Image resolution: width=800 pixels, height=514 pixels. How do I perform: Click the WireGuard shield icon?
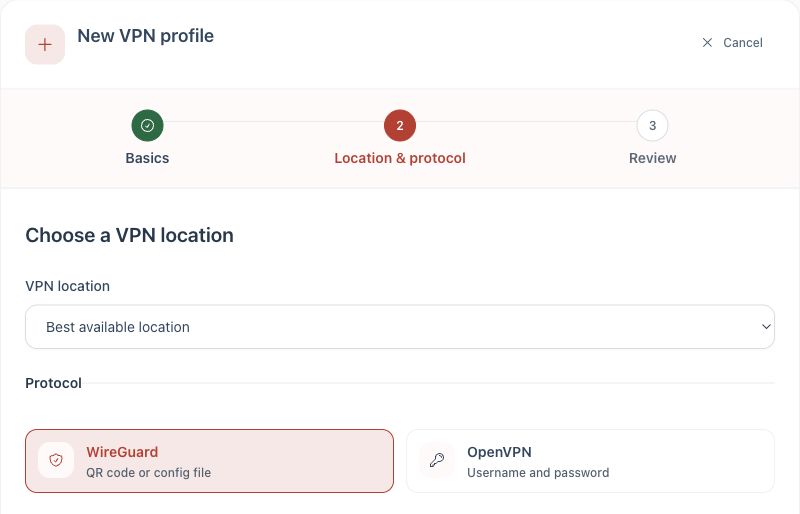56,460
